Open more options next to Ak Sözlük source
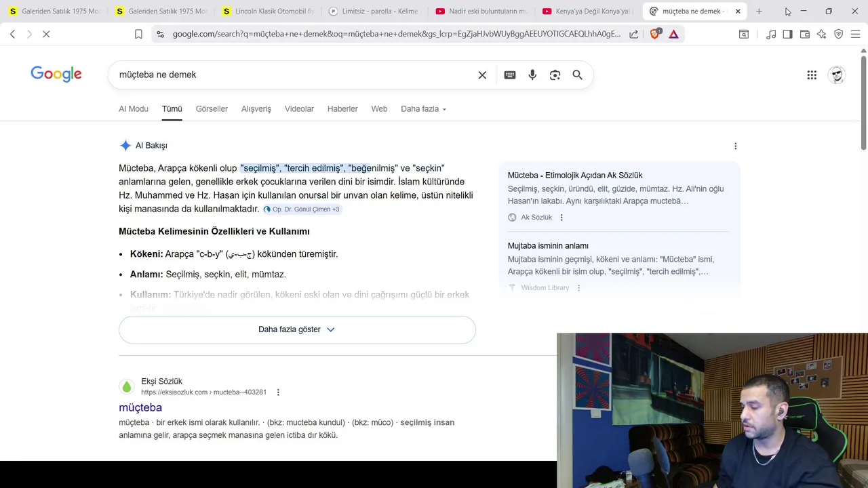This screenshot has height=488, width=868. [561, 218]
